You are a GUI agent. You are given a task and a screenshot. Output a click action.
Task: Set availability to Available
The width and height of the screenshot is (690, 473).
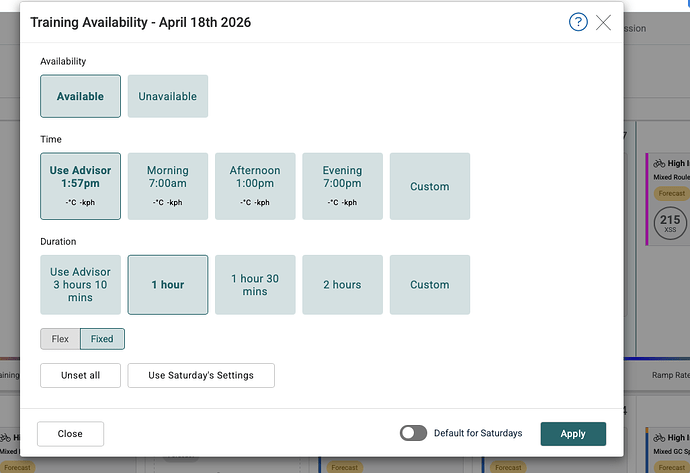[x=81, y=96]
